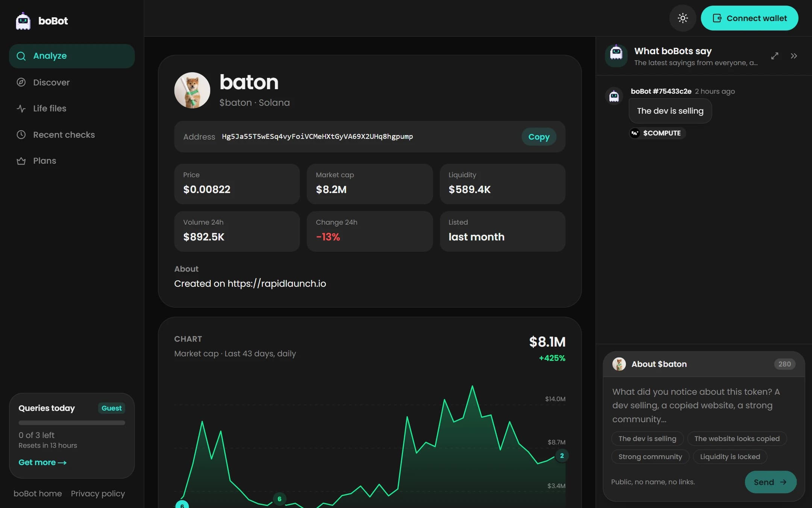Go to the Discover section

pos(72,82)
